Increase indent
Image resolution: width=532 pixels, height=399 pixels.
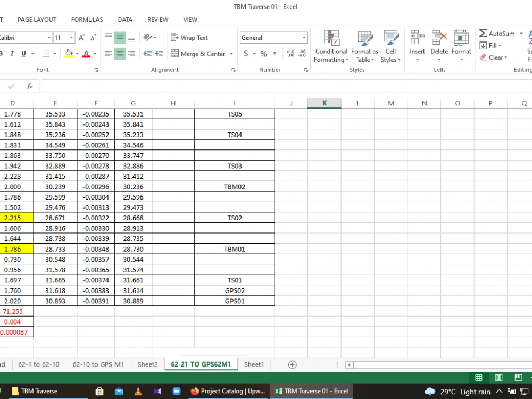159,54
